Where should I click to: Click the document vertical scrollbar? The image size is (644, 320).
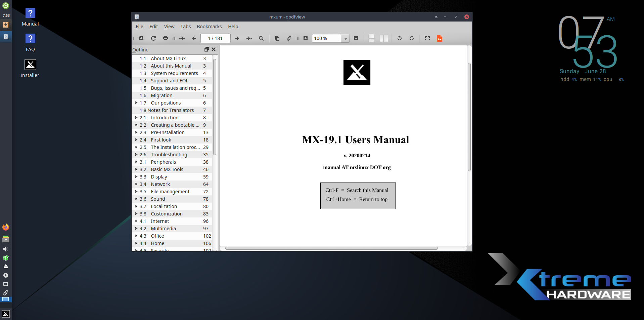pos(469,117)
